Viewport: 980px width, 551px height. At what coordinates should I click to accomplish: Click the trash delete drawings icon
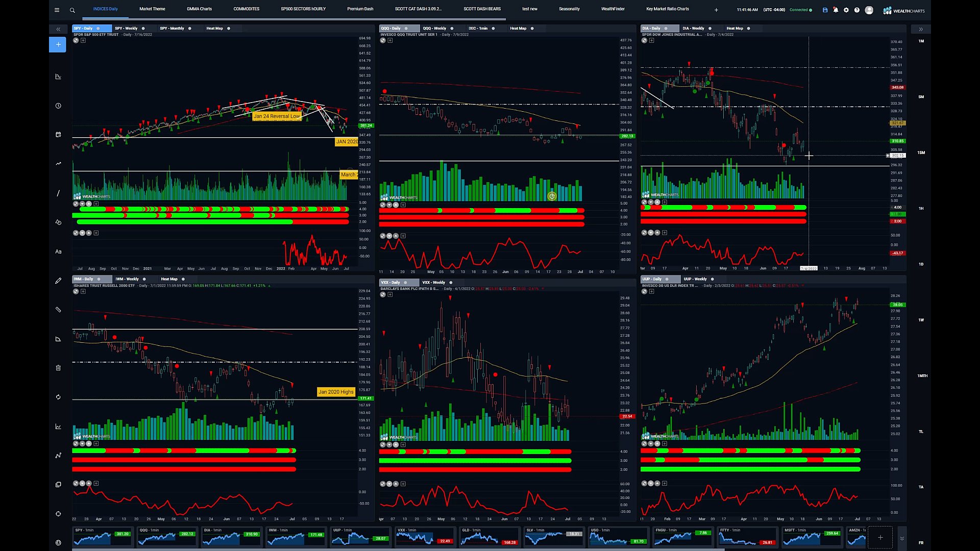coord(58,368)
